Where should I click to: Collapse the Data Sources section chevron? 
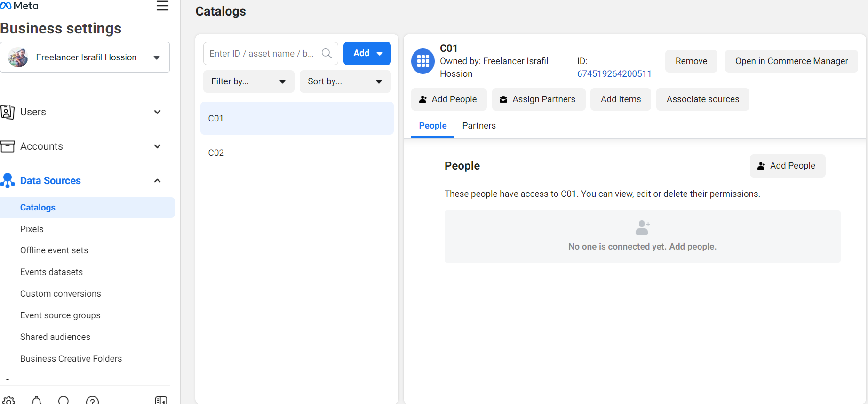tap(158, 181)
